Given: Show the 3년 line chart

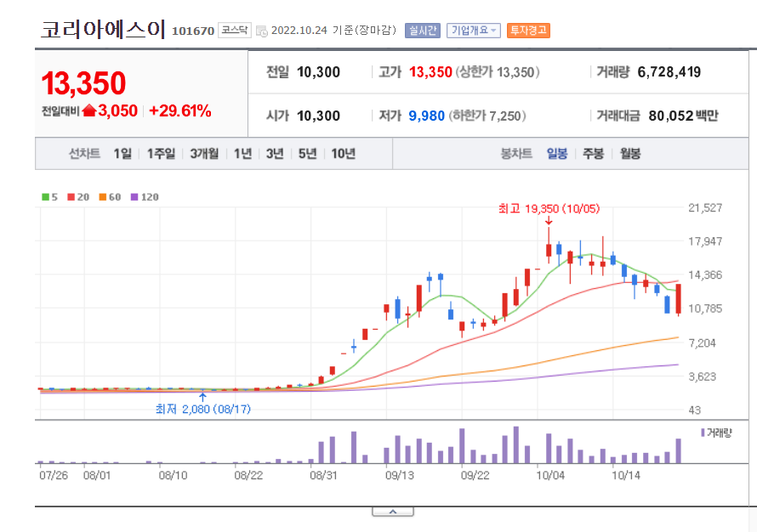Looking at the screenshot, I should pos(275,154).
